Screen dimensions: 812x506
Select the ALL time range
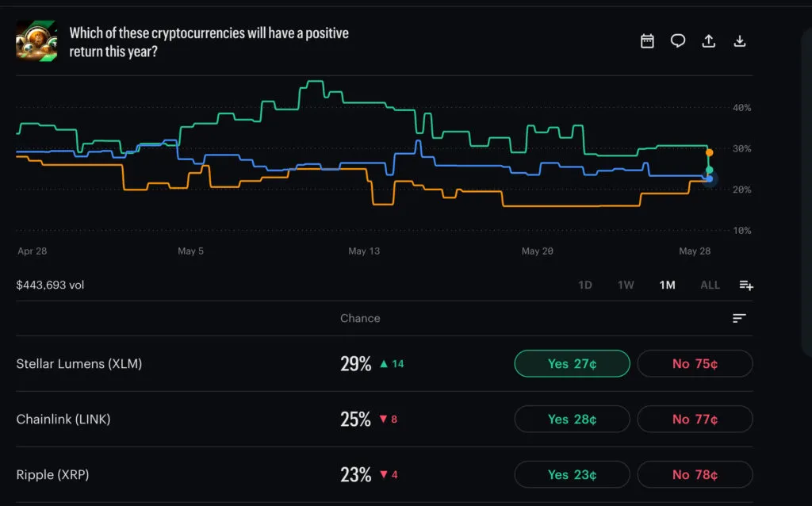710,285
